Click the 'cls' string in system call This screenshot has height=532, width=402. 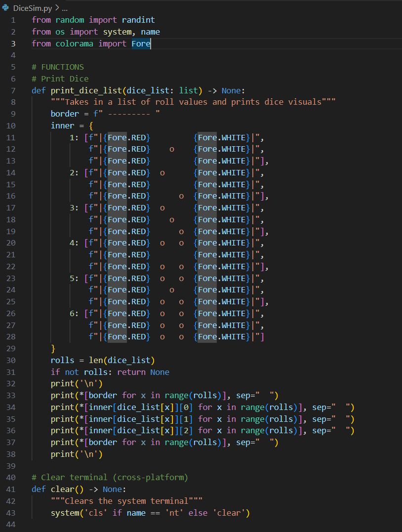(96, 513)
